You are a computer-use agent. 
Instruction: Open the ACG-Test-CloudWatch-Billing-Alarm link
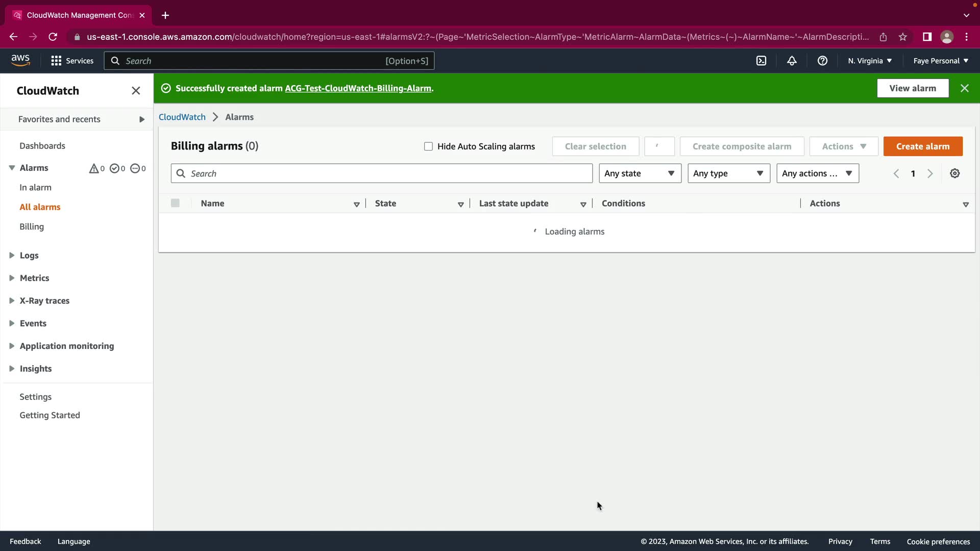358,88
